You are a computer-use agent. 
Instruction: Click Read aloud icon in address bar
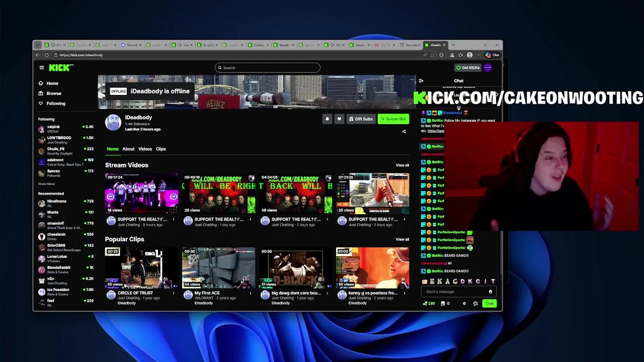point(425,55)
